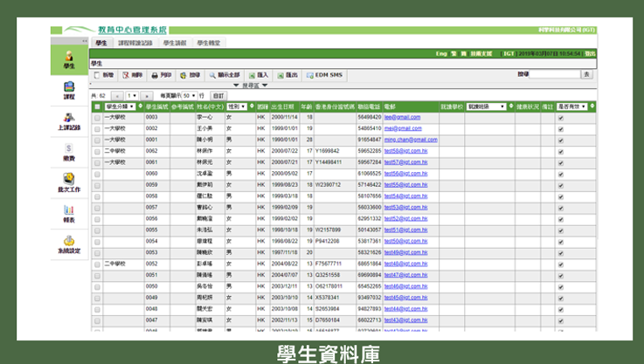Open the rows-per-page dropdown showing 50
The height and width of the screenshot is (364, 644).
(x=190, y=96)
